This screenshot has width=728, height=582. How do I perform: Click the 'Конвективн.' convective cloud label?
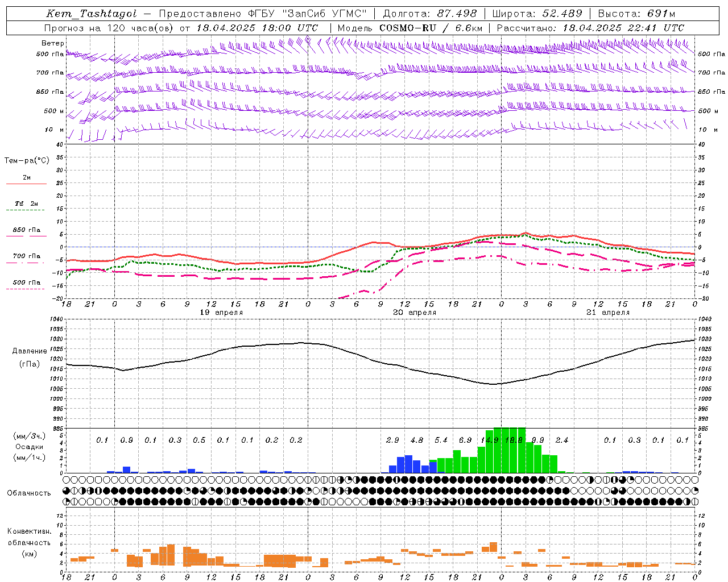(30, 531)
